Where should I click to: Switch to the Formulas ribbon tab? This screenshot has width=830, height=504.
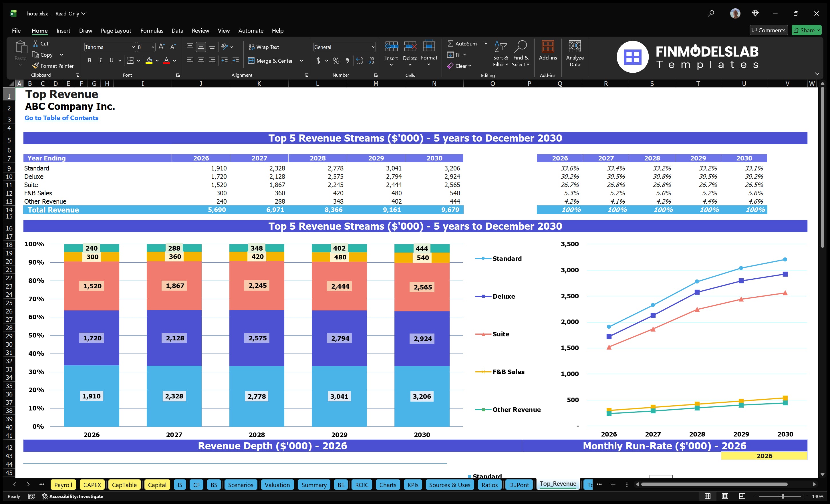tap(152, 31)
